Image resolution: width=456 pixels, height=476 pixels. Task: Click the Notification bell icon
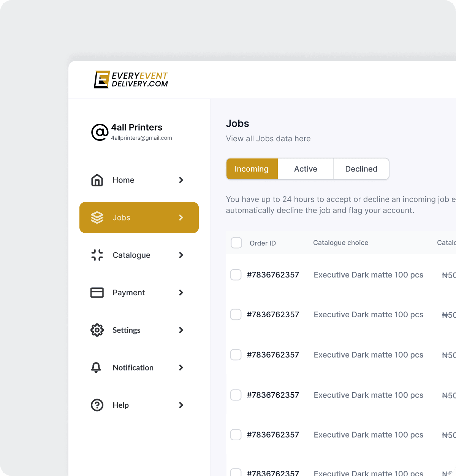click(96, 367)
